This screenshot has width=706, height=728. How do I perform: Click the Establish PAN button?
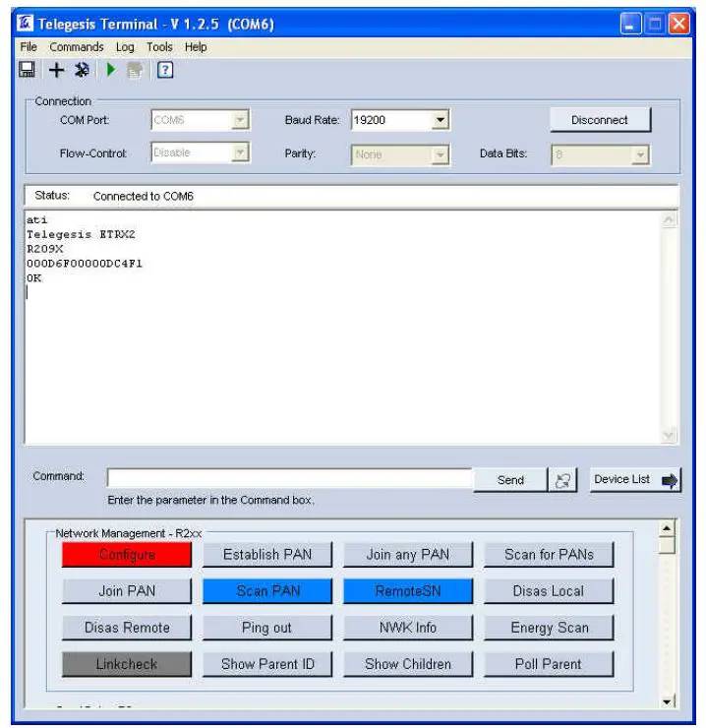click(x=267, y=554)
